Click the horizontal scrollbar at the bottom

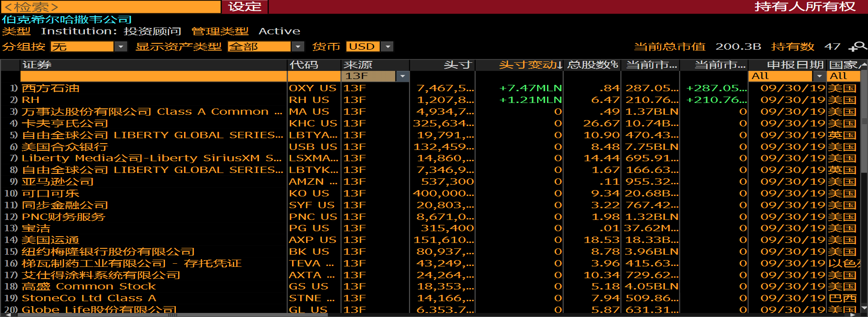(x=172, y=315)
